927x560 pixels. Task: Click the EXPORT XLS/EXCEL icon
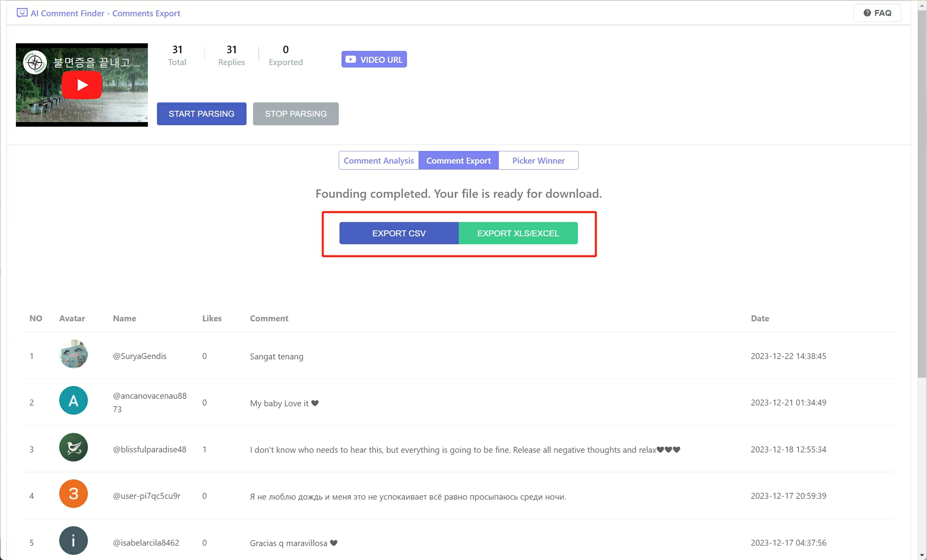click(518, 233)
